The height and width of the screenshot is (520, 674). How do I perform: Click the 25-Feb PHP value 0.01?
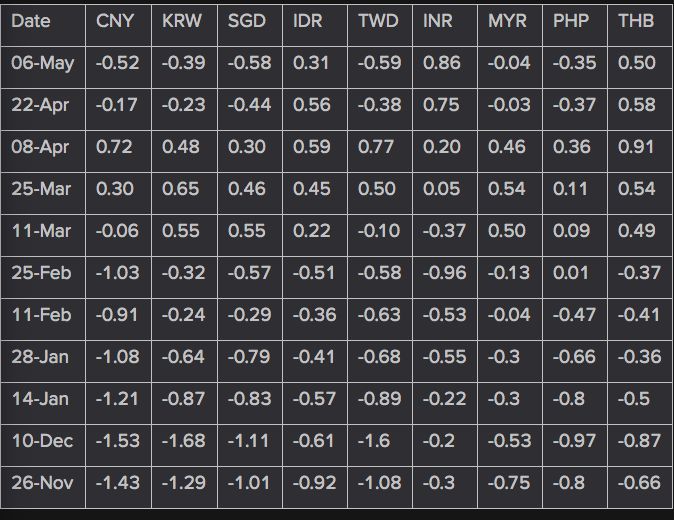point(570,273)
